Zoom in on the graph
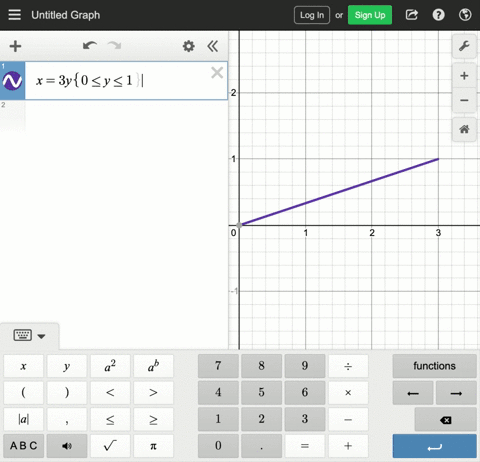Screen dimensions: 480x462 click(x=464, y=76)
